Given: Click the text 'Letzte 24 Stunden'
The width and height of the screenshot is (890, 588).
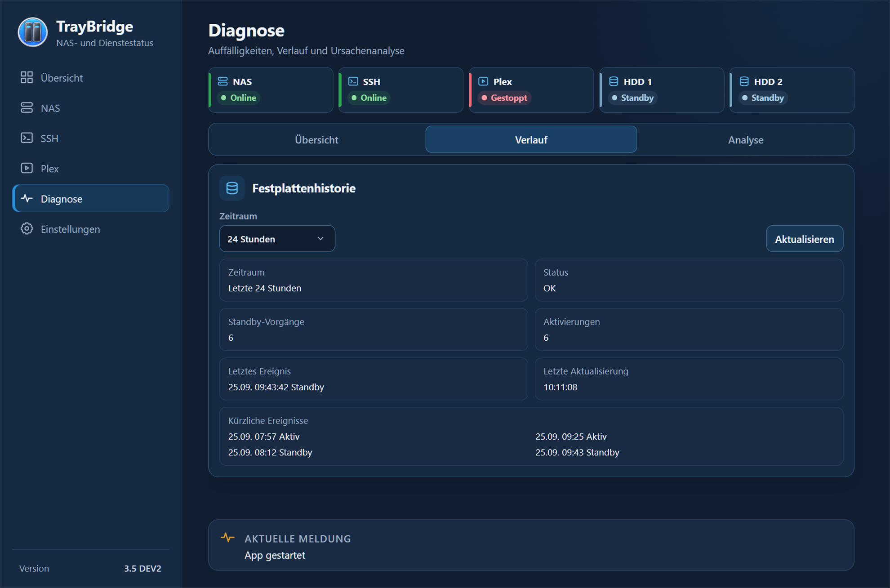Looking at the screenshot, I should click(x=265, y=288).
